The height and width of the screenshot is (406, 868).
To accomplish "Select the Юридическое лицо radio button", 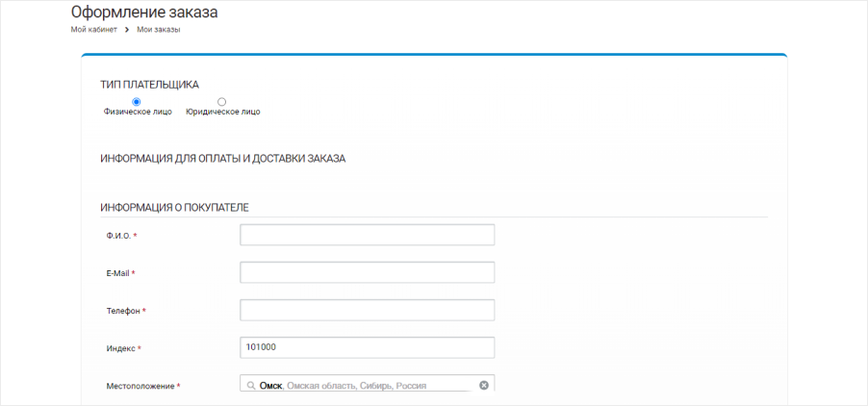I will point(222,101).
